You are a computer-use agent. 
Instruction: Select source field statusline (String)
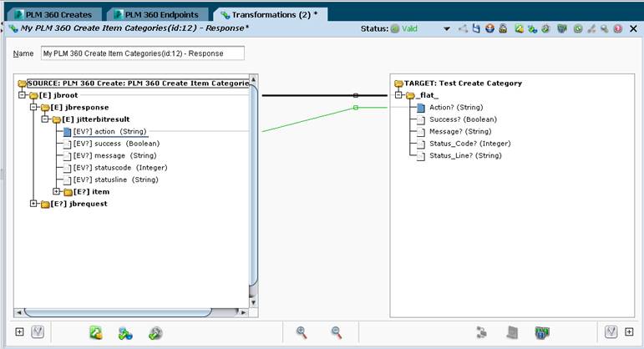click(x=115, y=180)
